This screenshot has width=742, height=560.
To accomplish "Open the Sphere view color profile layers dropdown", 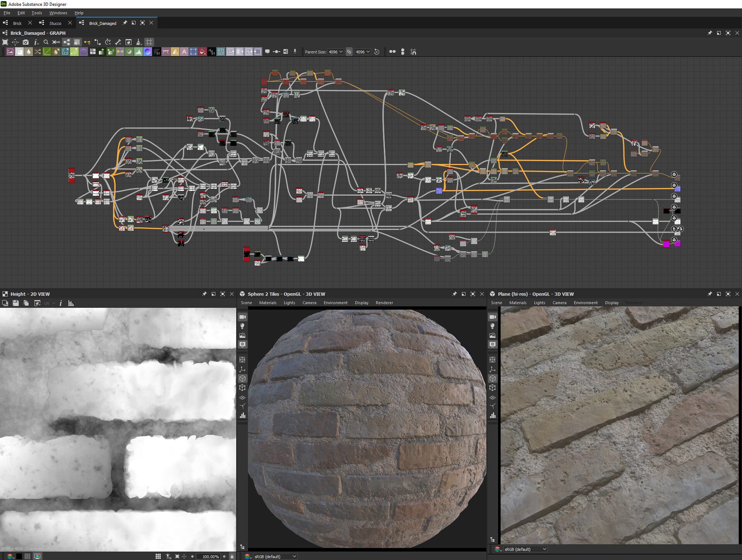I will pos(248,557).
